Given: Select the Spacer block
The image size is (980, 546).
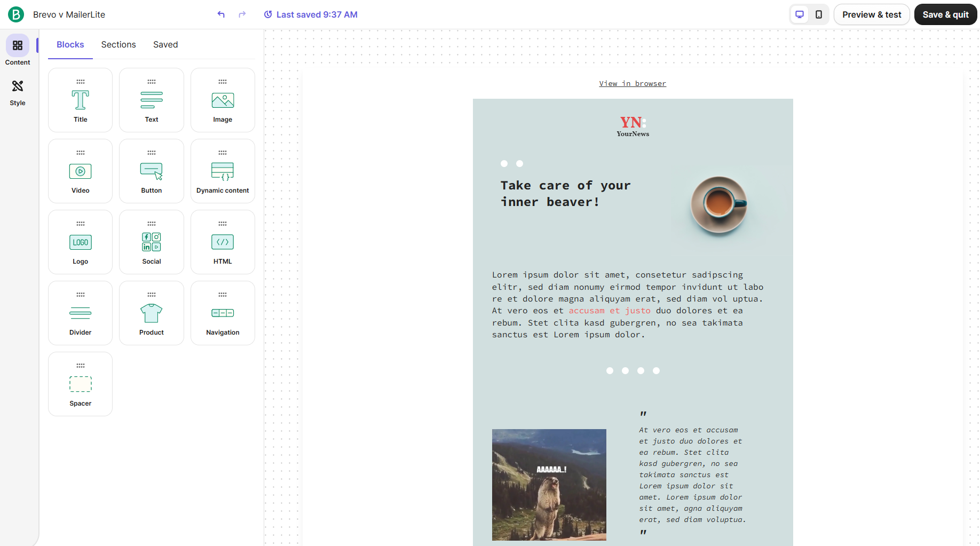Looking at the screenshot, I should [x=80, y=384].
